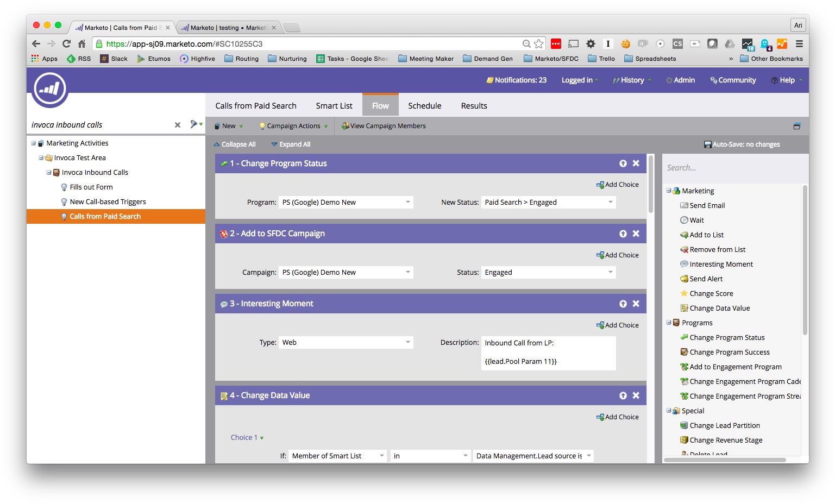
Task: Open the tree filter options icon
Action: click(x=196, y=124)
